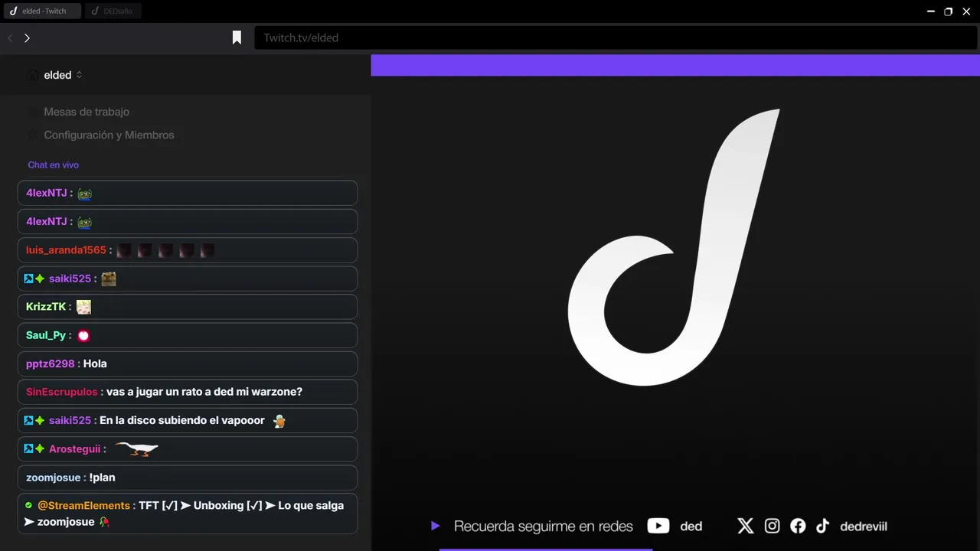Close the window with X
This screenshot has width=980, height=551.
click(x=966, y=11)
